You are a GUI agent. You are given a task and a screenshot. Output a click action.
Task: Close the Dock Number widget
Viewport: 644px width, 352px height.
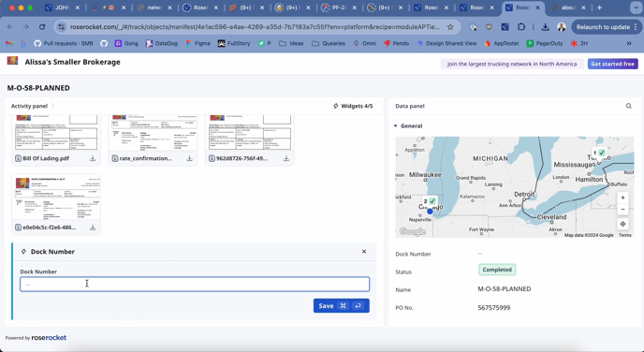coord(364,252)
